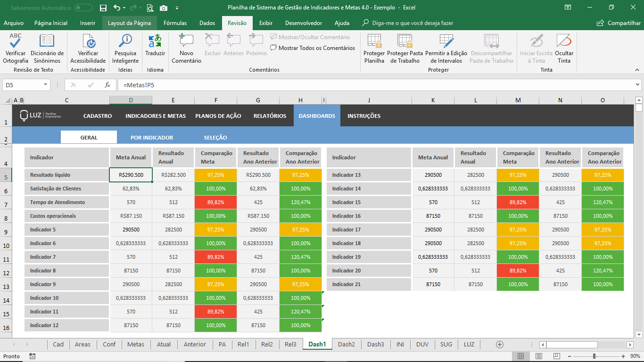
Task: Run Verificar Ortografia spell check
Action: click(x=16, y=49)
